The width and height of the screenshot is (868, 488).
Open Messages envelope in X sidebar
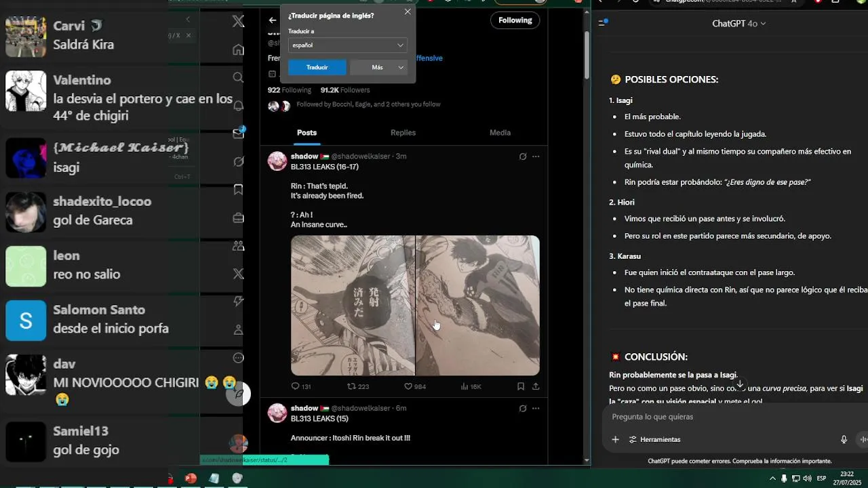click(238, 134)
